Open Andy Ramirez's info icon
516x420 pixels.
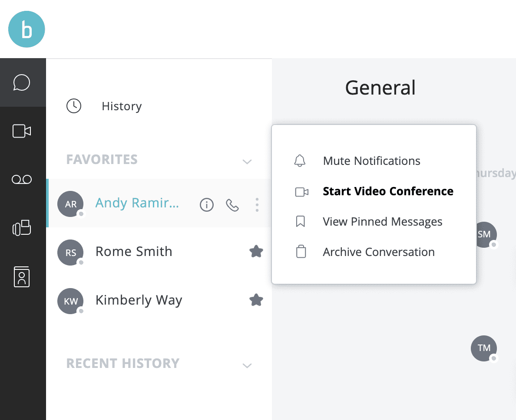click(x=207, y=205)
